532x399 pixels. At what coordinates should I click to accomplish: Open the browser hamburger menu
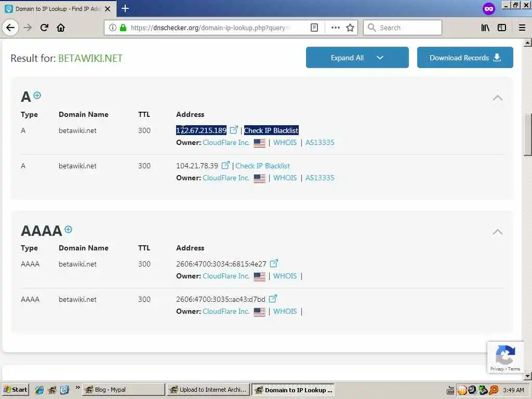point(522,28)
